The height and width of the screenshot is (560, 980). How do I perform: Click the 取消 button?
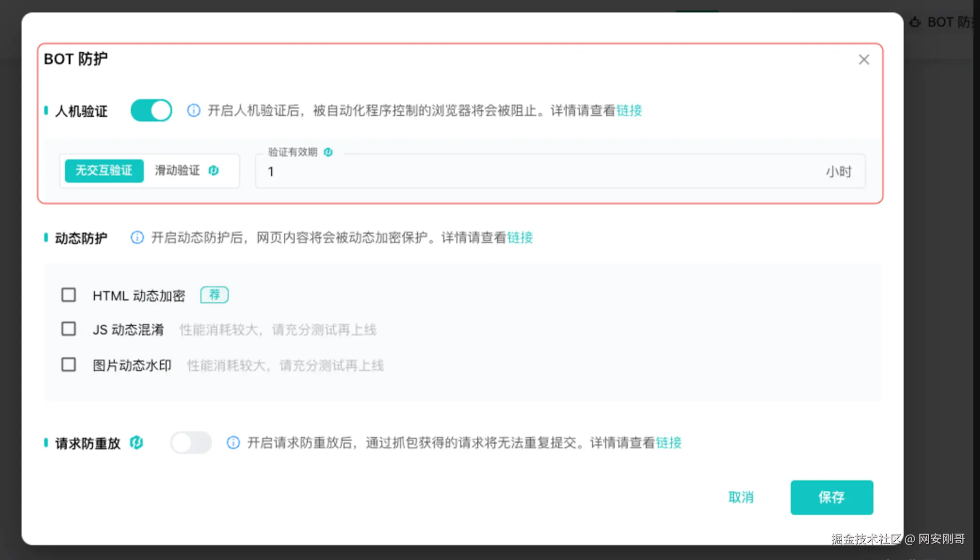pyautogui.click(x=741, y=497)
